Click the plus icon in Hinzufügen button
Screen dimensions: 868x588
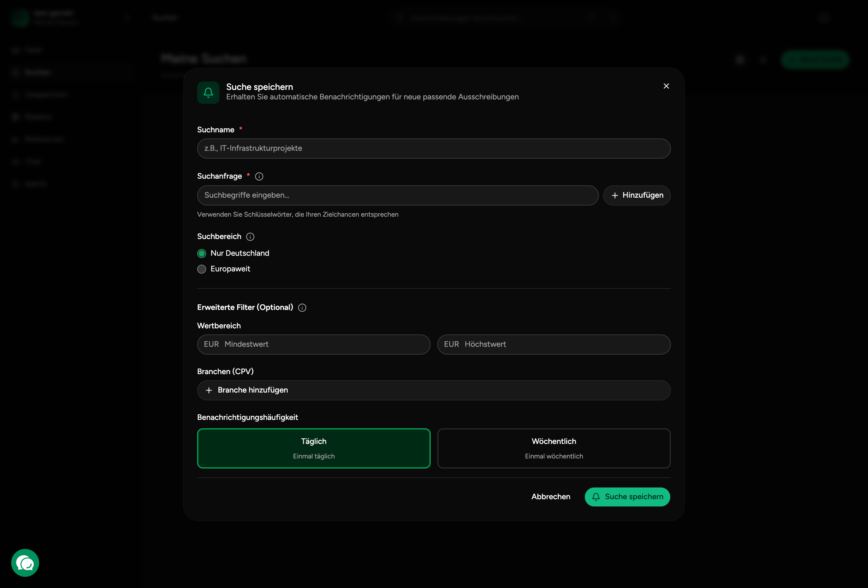pyautogui.click(x=615, y=195)
